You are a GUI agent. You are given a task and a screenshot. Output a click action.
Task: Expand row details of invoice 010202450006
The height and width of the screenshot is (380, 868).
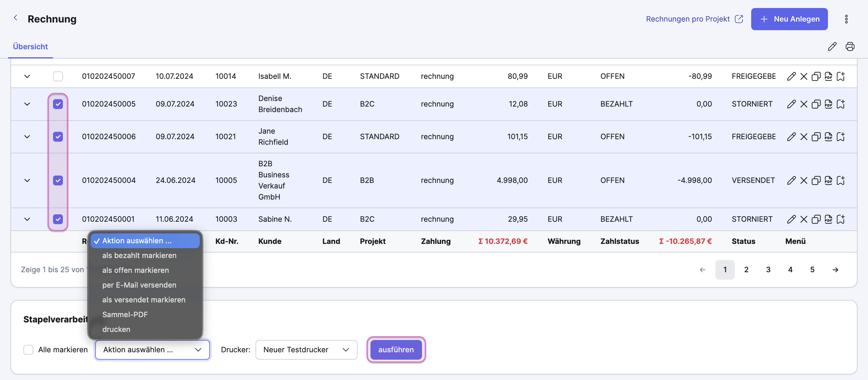click(x=27, y=137)
